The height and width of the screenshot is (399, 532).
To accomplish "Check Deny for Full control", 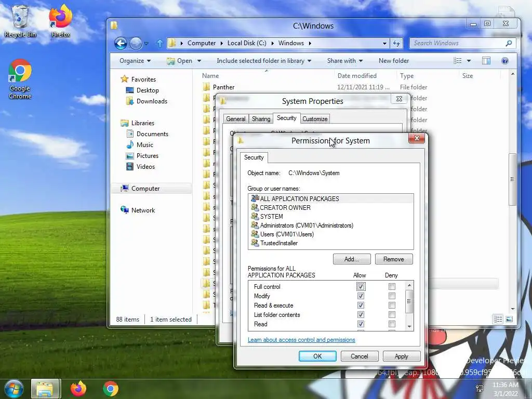I will click(x=392, y=287).
